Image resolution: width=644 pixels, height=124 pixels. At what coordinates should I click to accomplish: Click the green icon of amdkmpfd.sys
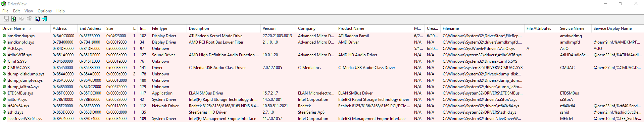4,42
